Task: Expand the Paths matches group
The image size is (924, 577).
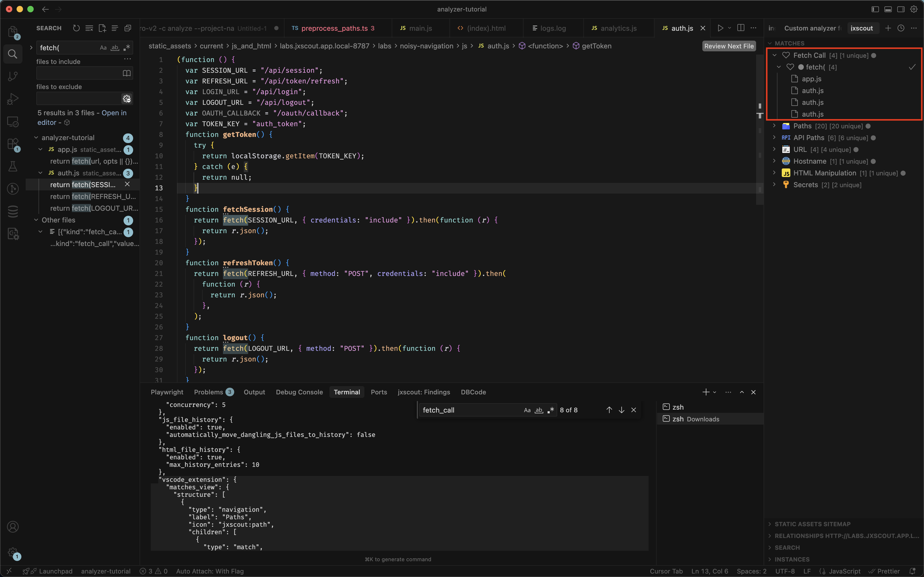Action: (775, 126)
